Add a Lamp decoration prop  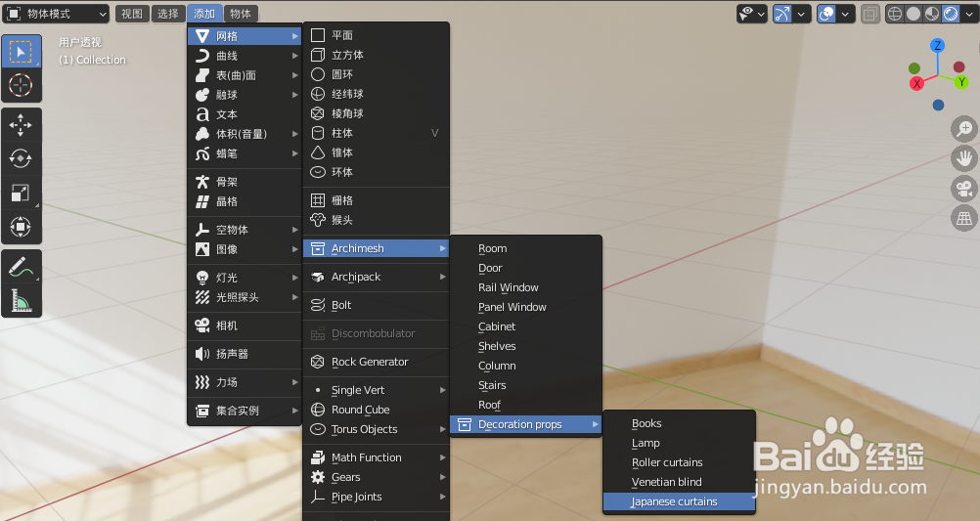pyautogui.click(x=680, y=443)
